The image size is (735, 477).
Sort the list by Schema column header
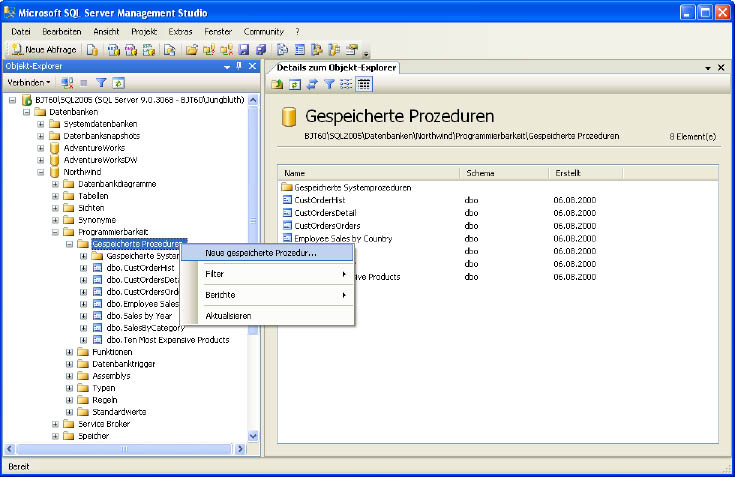coord(504,173)
